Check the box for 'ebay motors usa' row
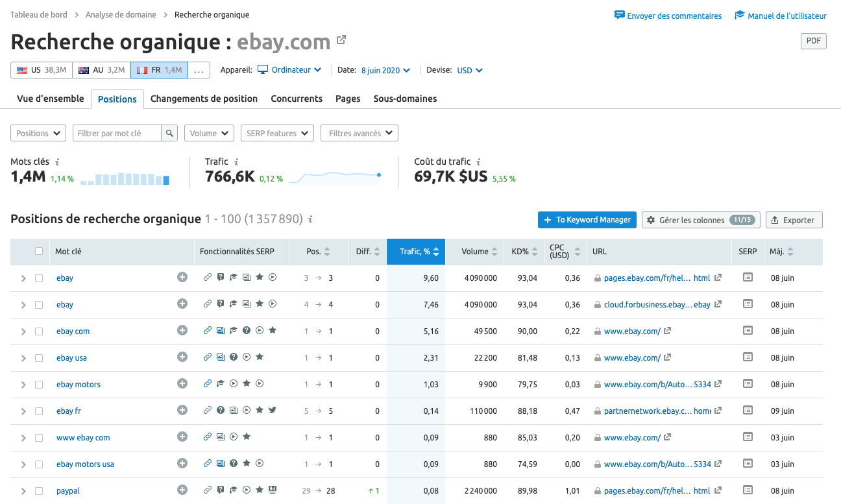The image size is (841, 504). tap(39, 464)
